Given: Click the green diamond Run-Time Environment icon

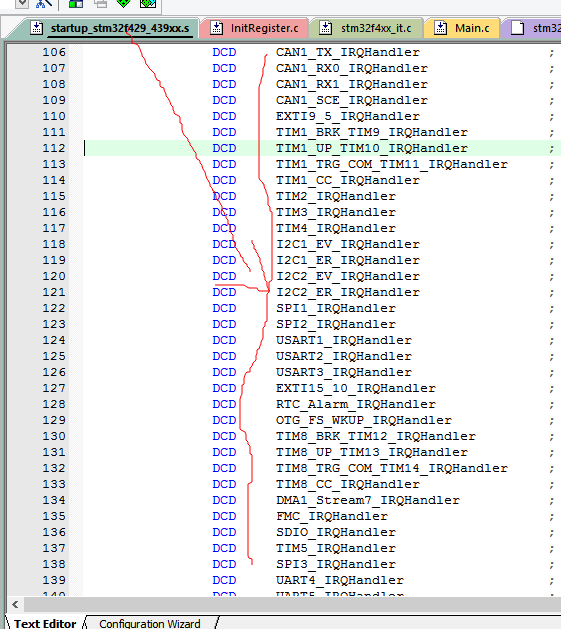Looking at the screenshot, I should [x=124, y=3].
